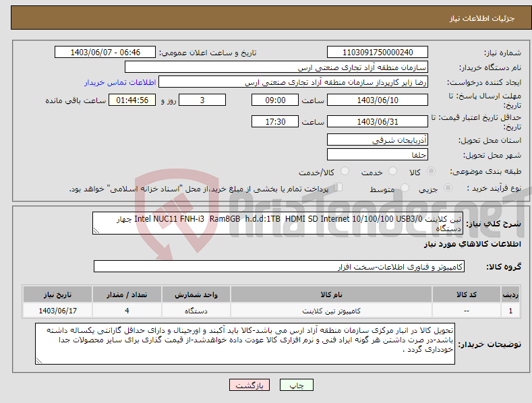Click the need number field 1103091750000240
Screen dimensions: 532x403
point(378,53)
